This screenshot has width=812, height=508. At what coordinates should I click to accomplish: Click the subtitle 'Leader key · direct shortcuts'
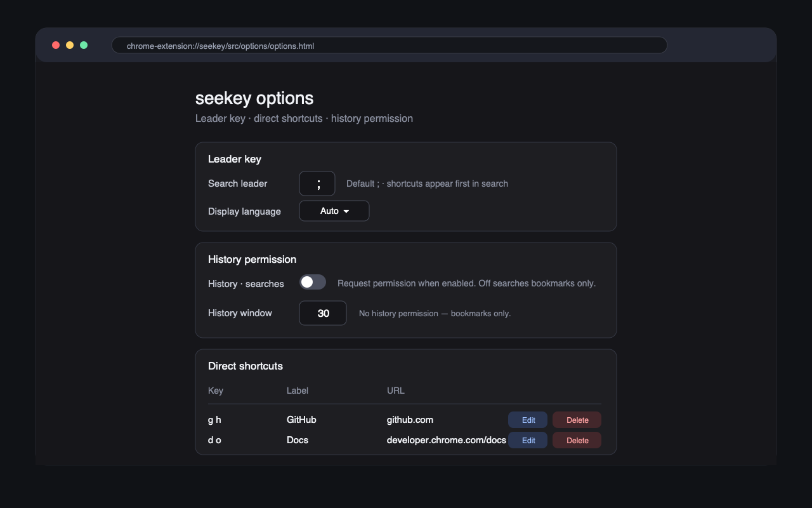[304, 119]
